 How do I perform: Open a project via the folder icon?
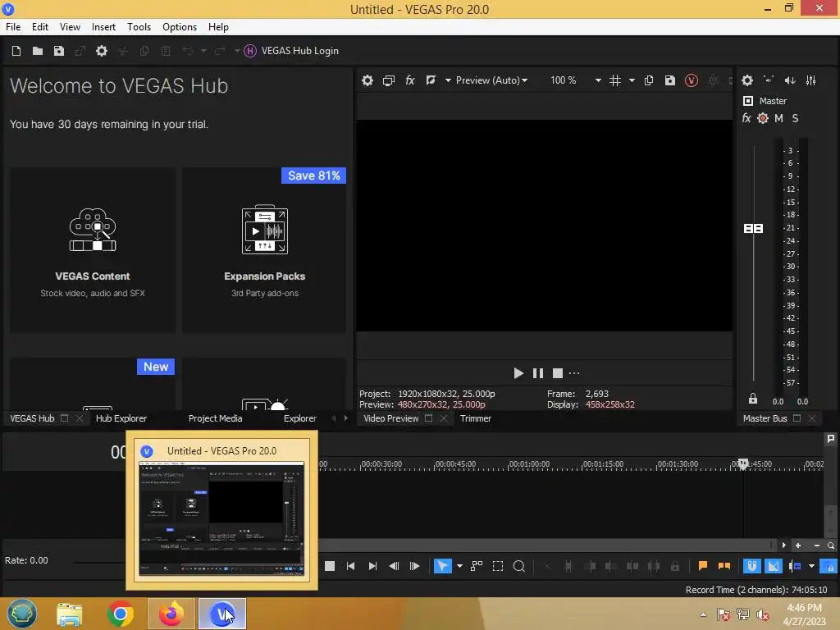38,51
